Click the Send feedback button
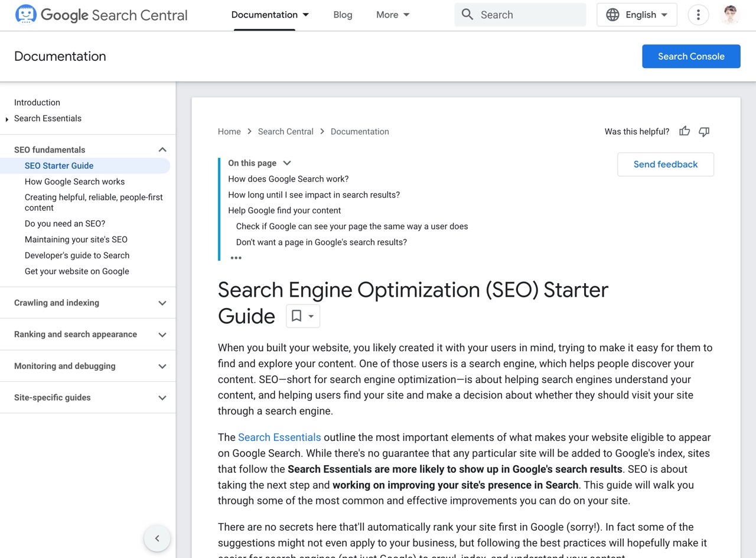 click(666, 164)
